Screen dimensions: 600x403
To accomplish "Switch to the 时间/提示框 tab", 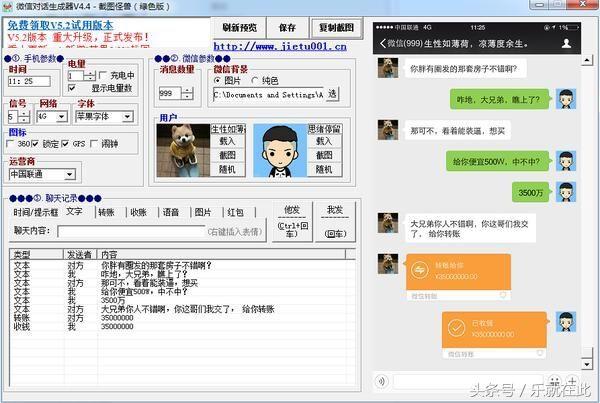I will click(x=36, y=212).
